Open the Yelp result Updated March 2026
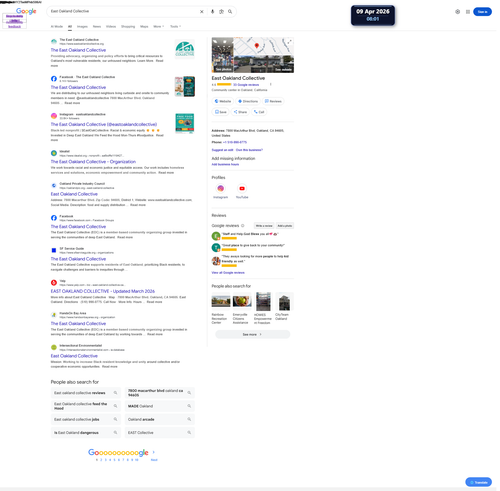500x491 pixels. (x=103, y=291)
